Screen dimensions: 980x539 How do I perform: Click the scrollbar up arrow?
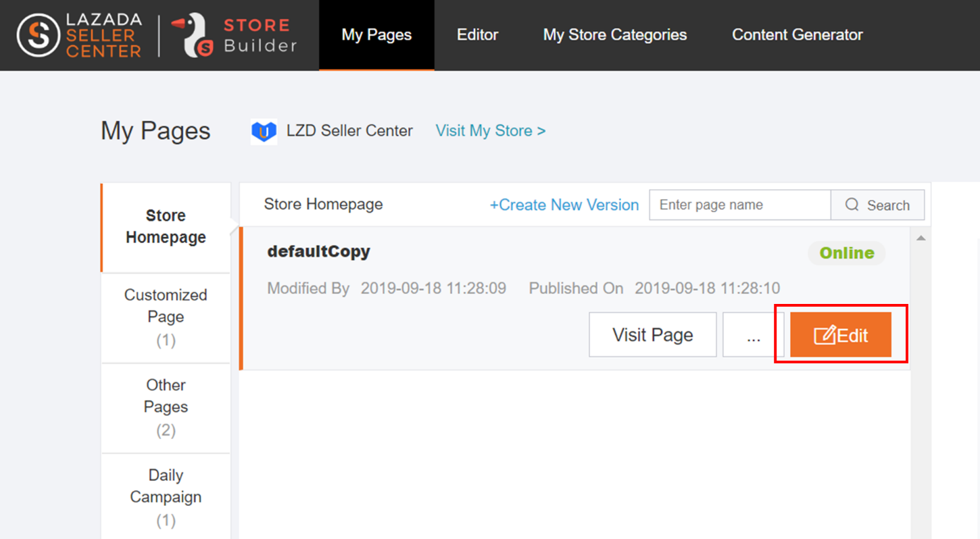coord(921,237)
